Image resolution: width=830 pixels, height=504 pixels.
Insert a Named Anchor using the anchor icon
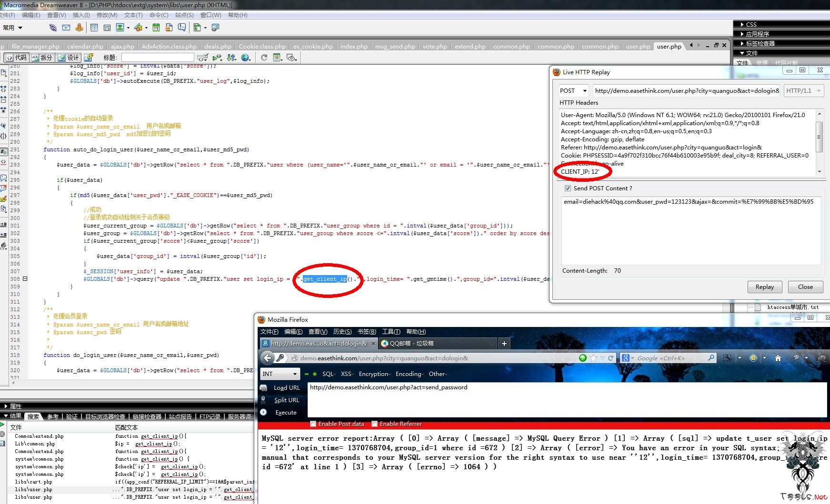pyautogui.click(x=79, y=28)
